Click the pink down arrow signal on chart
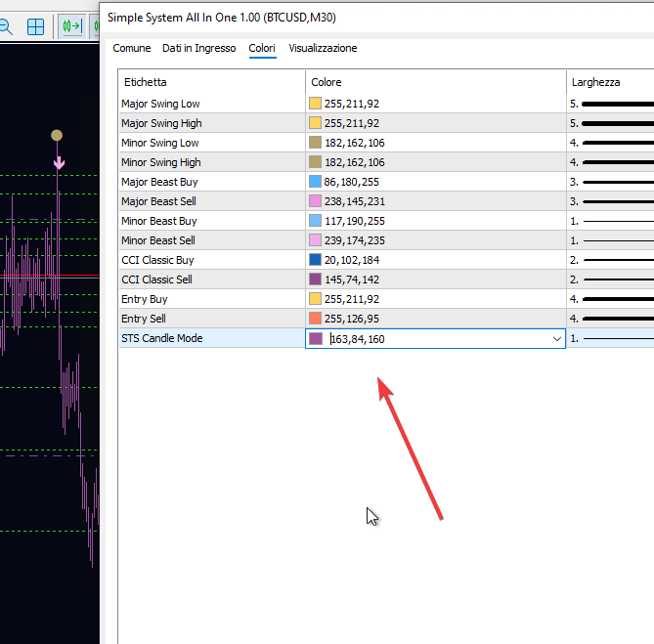The width and height of the screenshot is (654, 644). [59, 163]
